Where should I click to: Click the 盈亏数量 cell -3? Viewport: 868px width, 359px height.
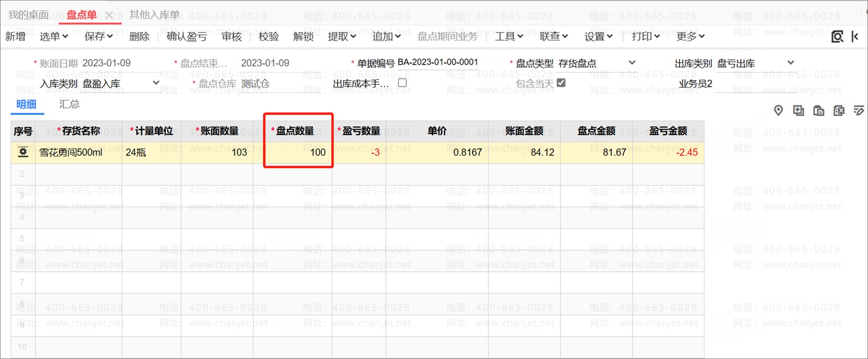(359, 152)
